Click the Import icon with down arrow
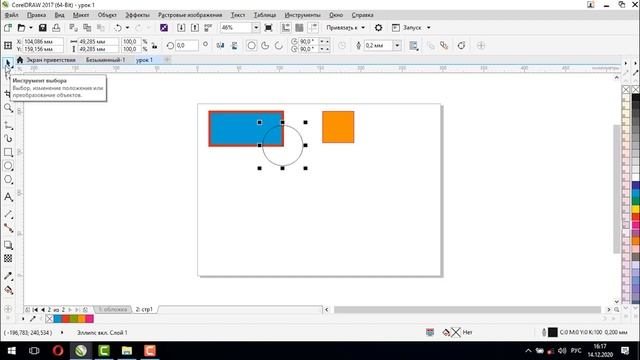The width and height of the screenshot is (640, 360). 181,28
